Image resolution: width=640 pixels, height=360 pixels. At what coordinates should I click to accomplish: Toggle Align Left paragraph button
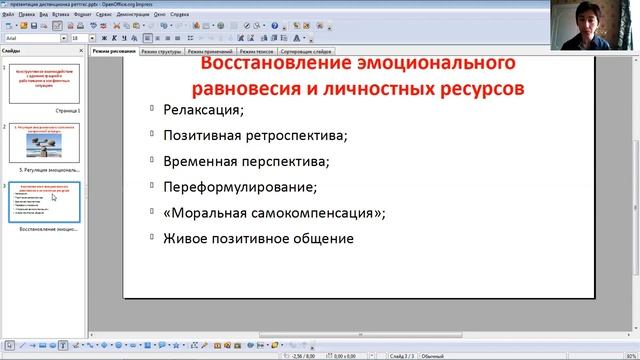[x=147, y=38]
